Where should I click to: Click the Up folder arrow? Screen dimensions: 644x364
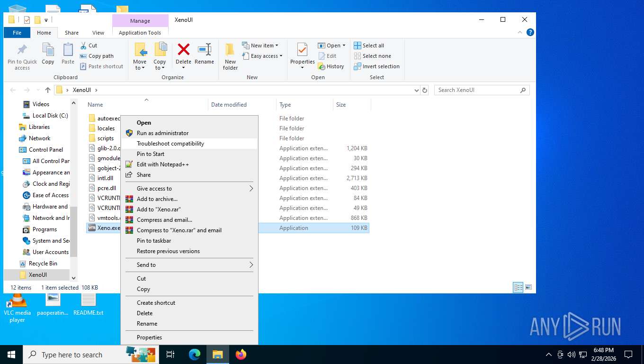coord(47,90)
